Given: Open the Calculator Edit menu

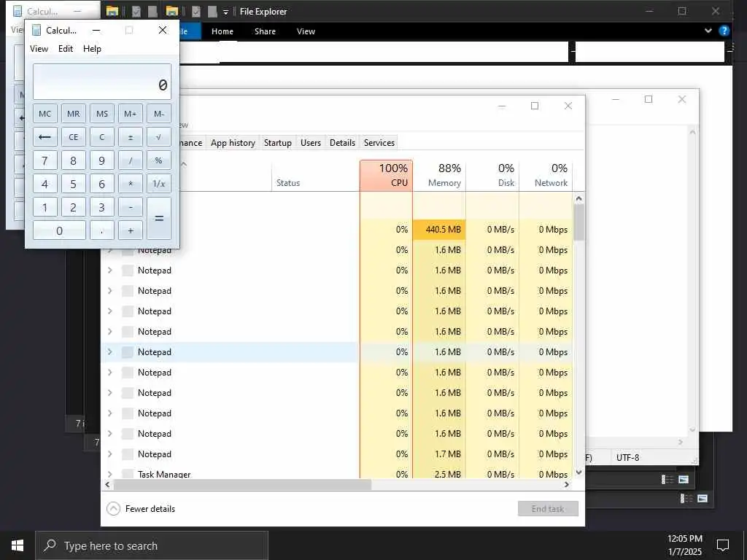Looking at the screenshot, I should (66, 49).
